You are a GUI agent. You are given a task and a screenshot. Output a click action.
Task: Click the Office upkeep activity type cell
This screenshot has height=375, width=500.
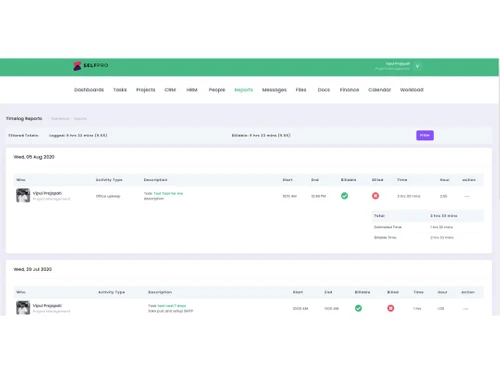click(108, 196)
